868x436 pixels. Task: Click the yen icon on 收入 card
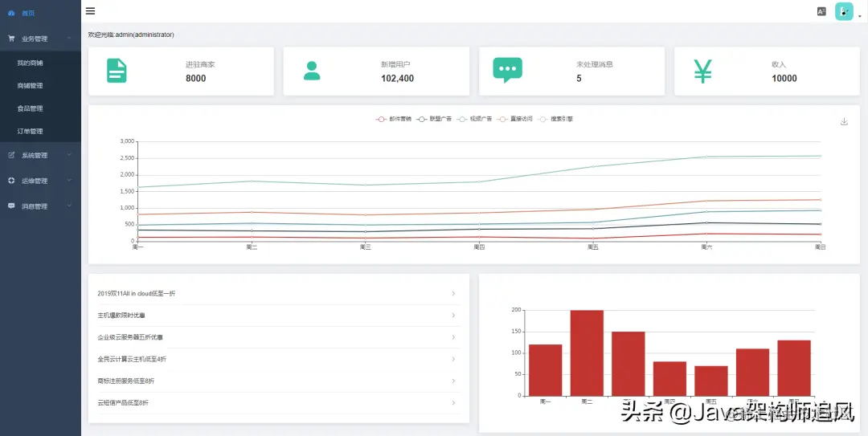[x=702, y=71]
